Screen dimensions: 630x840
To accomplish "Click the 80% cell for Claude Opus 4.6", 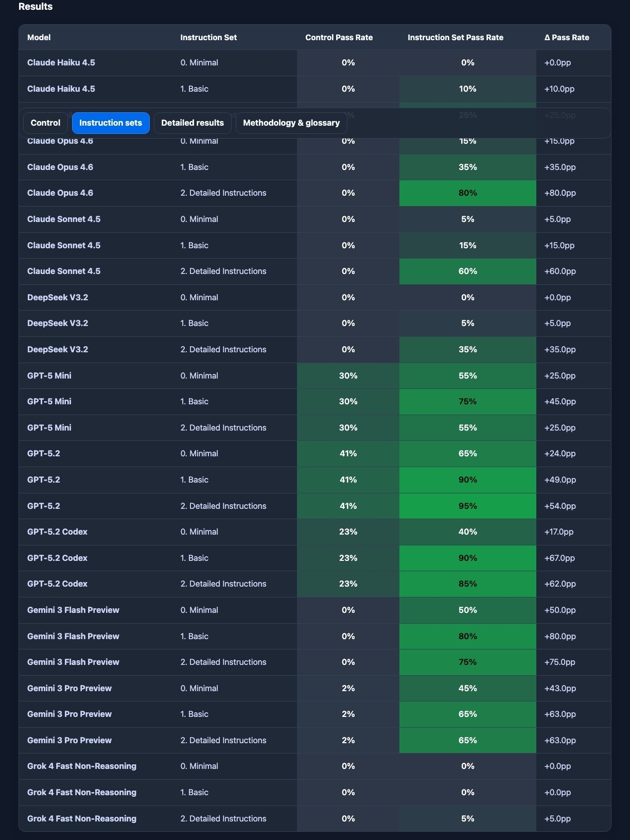I will [x=467, y=193].
